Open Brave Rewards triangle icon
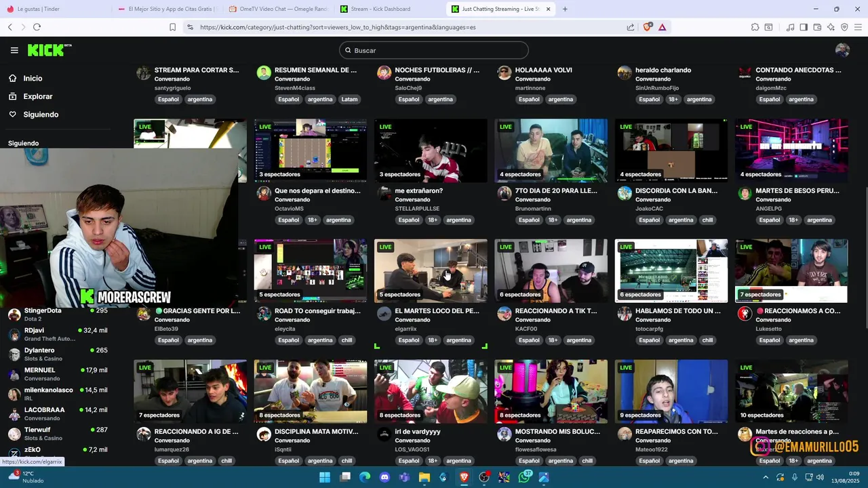 tap(662, 27)
